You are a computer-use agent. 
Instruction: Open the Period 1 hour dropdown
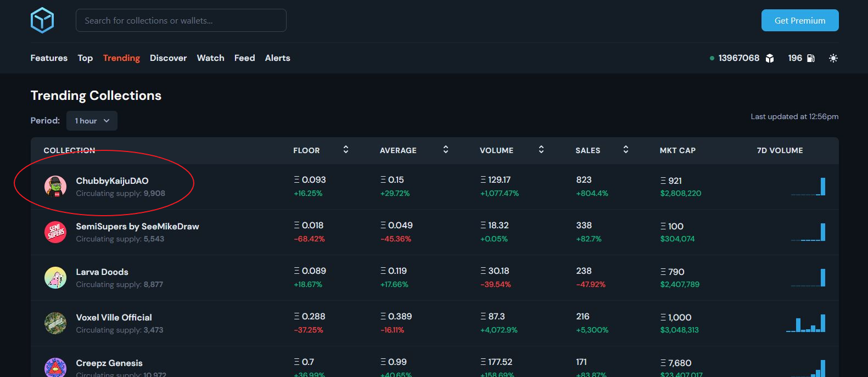point(92,121)
